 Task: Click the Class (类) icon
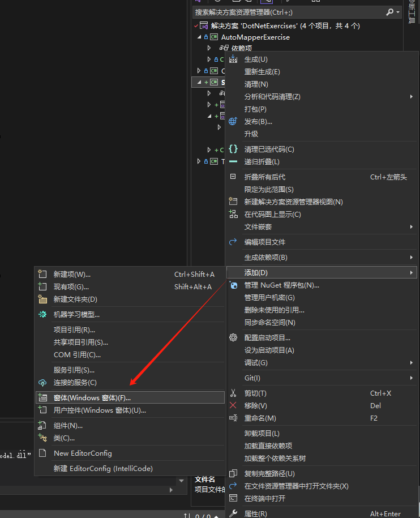point(42,438)
